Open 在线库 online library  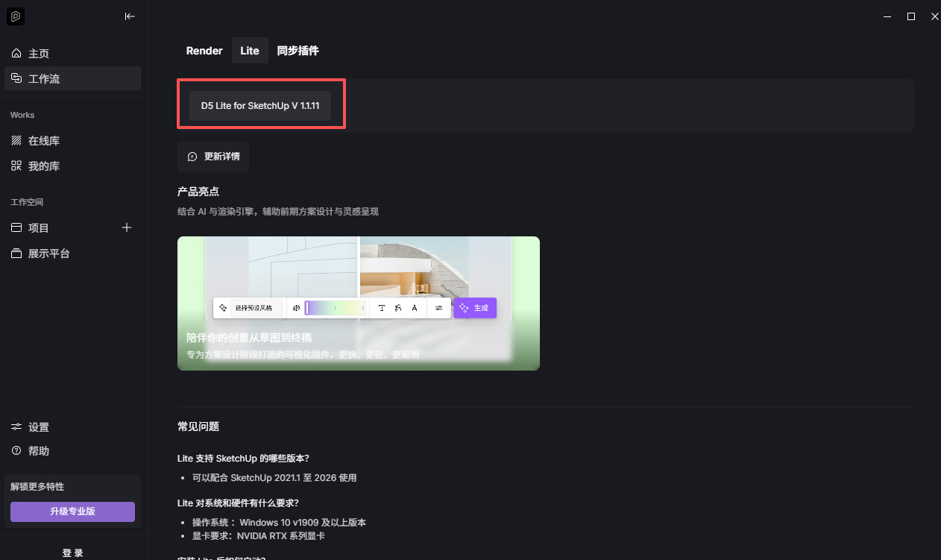click(43, 141)
